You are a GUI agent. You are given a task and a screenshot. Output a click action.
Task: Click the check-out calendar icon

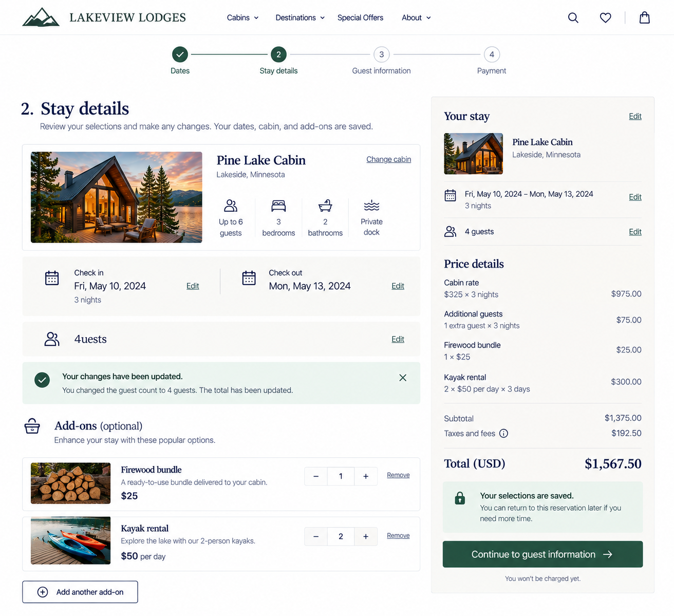(x=249, y=278)
